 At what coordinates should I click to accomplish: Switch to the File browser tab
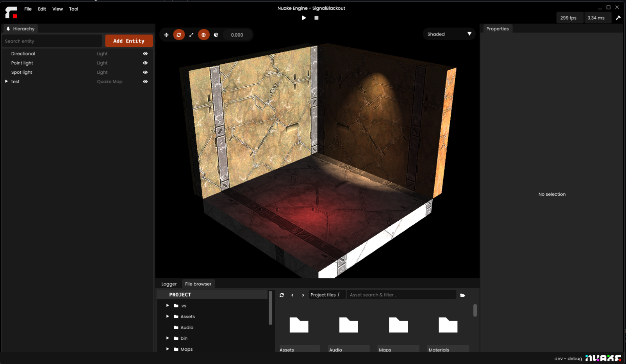(x=198, y=284)
